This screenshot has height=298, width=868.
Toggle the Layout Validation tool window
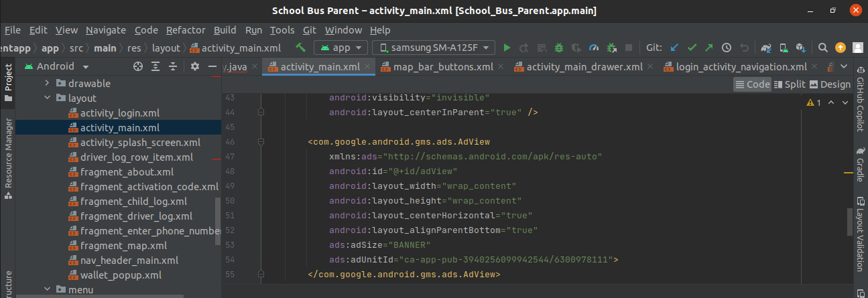point(860,235)
